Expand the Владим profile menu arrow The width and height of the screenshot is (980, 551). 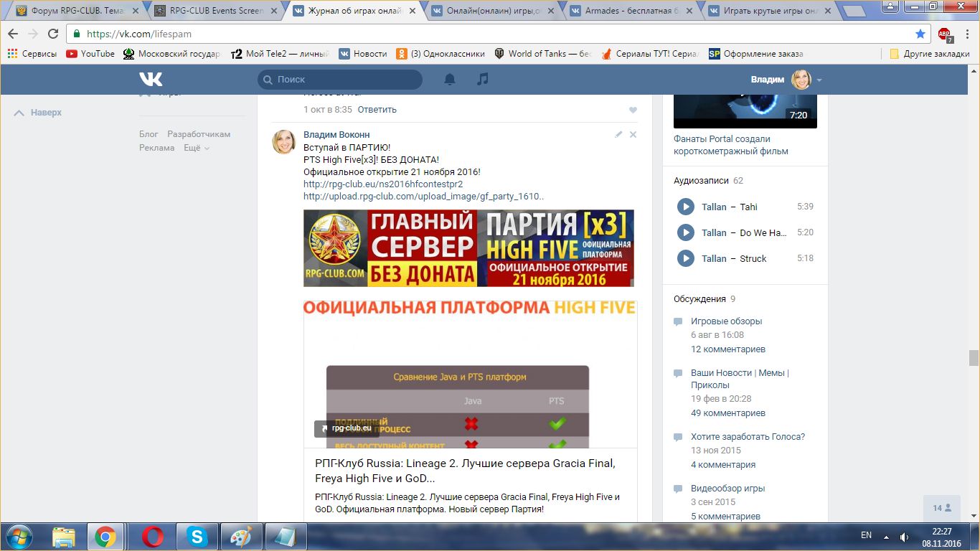(x=819, y=80)
